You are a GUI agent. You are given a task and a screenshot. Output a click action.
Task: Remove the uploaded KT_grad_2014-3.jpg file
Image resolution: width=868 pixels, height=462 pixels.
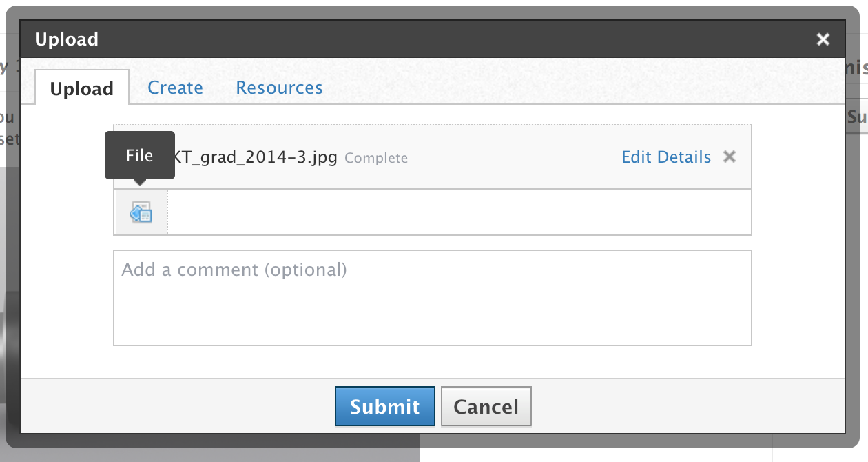pyautogui.click(x=730, y=157)
